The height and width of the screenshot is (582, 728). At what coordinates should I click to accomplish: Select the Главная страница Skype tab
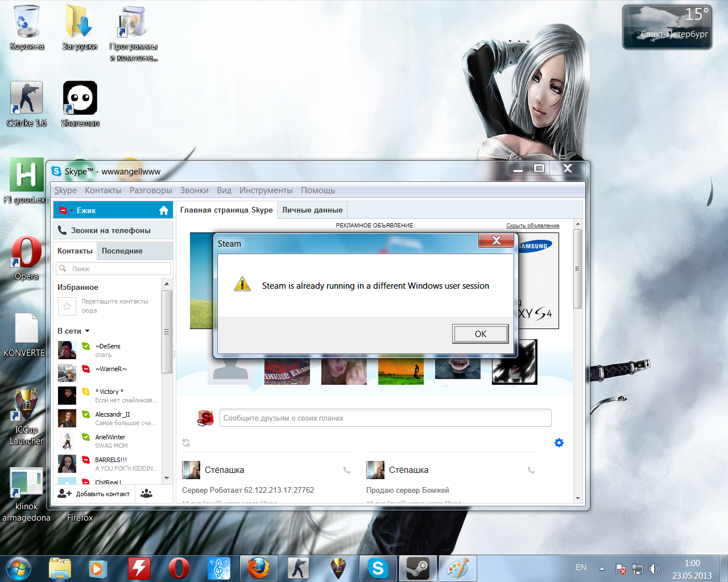(x=226, y=210)
